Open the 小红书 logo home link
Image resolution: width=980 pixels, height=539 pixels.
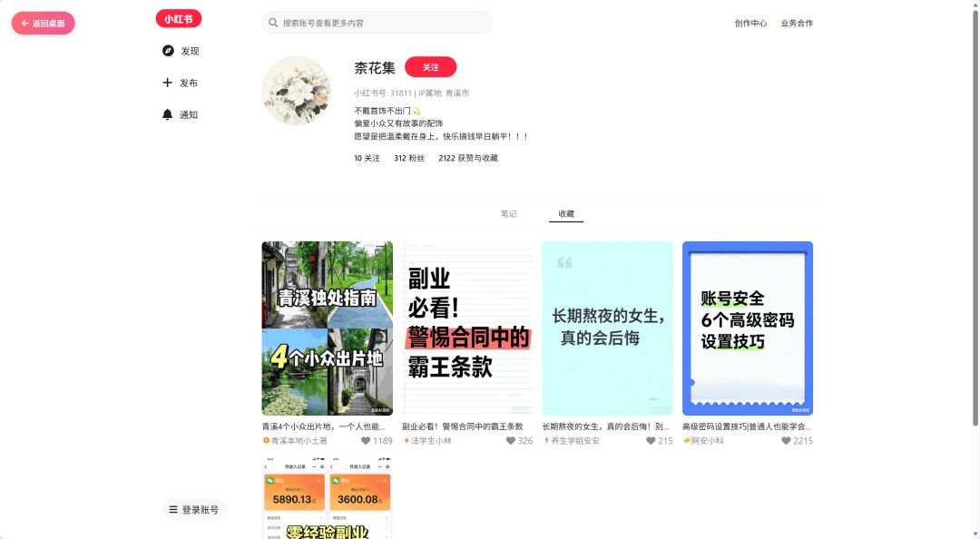coord(178,19)
